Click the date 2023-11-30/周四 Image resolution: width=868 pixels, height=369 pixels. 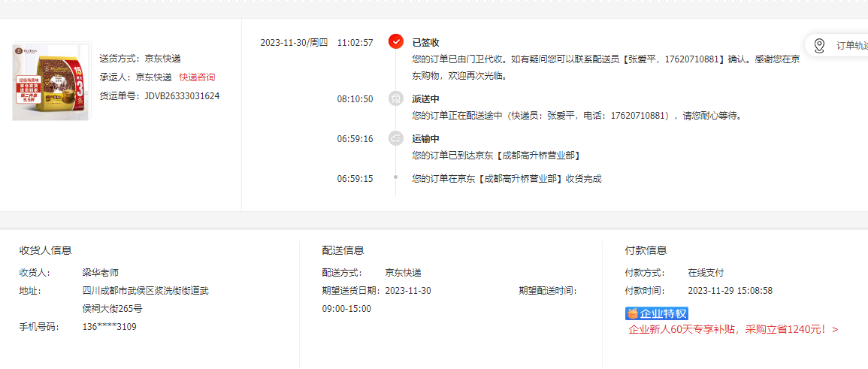tap(294, 43)
